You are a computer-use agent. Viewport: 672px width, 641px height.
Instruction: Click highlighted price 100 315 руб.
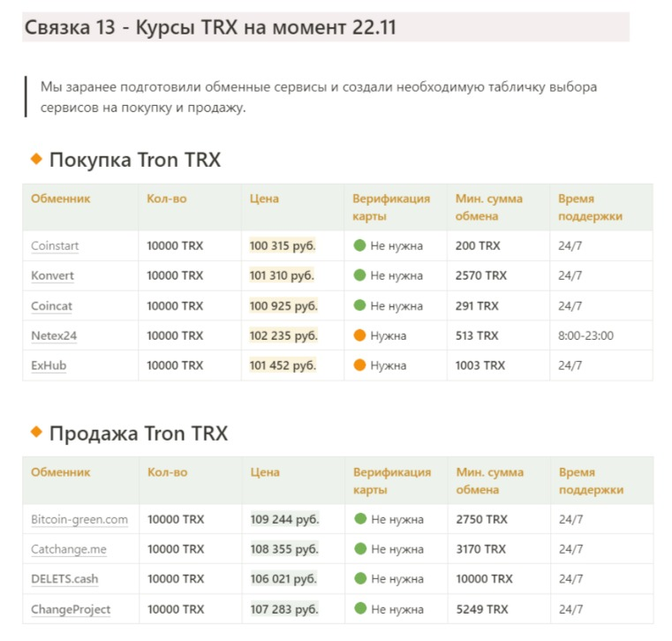click(x=283, y=245)
